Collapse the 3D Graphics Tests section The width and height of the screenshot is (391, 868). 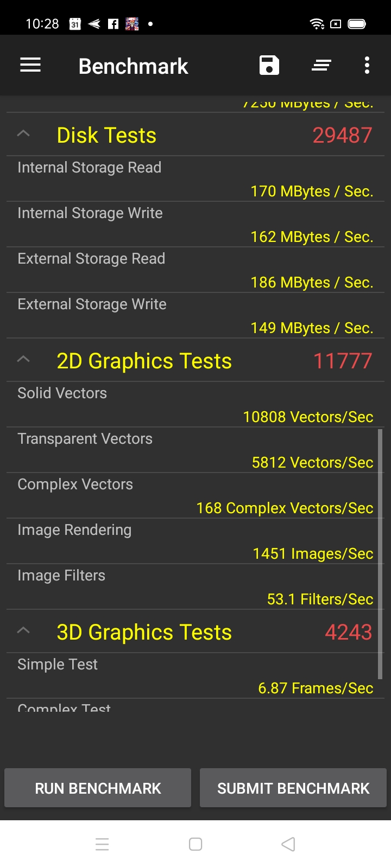pyautogui.click(x=23, y=631)
